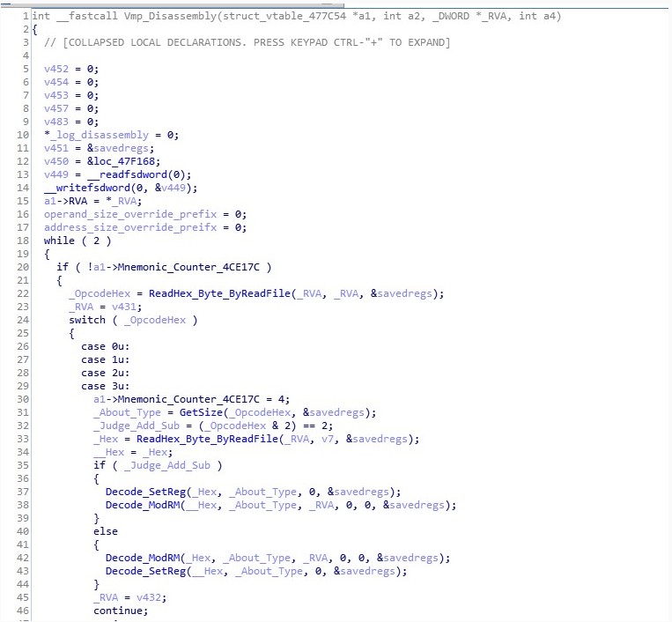Click Decode_ModRM call on line 38

pyautogui.click(x=143, y=506)
